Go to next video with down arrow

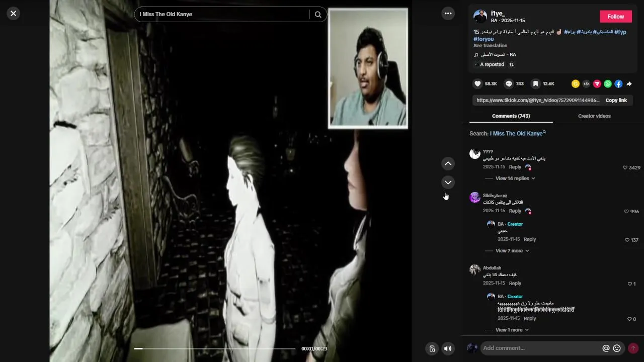coord(448,183)
